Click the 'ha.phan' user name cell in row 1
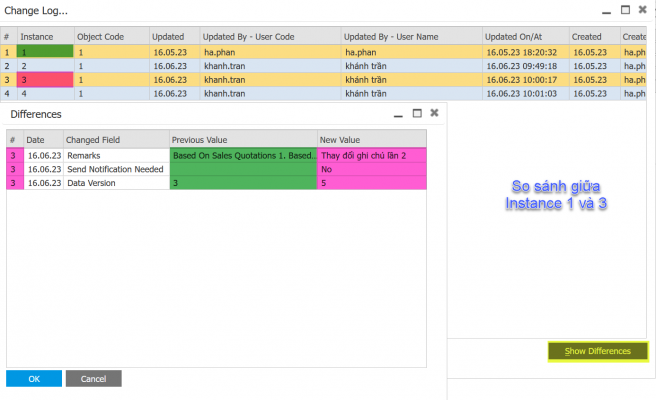The image size is (656, 400). tap(412, 52)
